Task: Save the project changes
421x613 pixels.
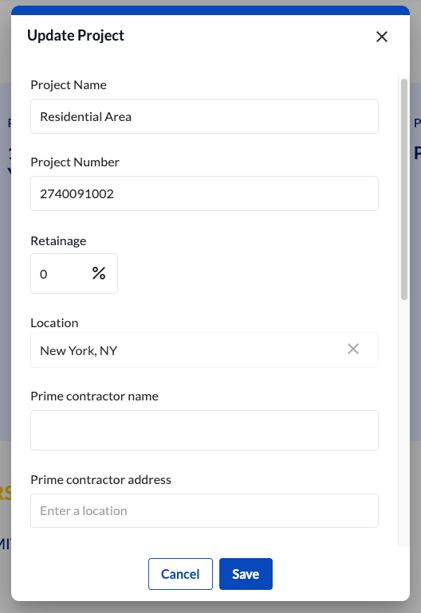Action: (245, 574)
